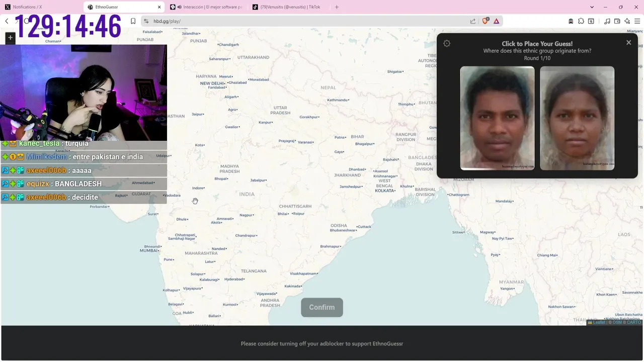
Task: Open the tab search dropdown chevron
Action: click(592, 7)
